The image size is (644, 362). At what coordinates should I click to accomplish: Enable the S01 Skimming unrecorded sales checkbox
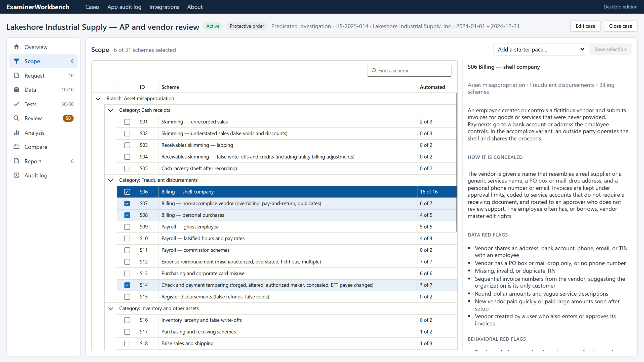pyautogui.click(x=127, y=122)
